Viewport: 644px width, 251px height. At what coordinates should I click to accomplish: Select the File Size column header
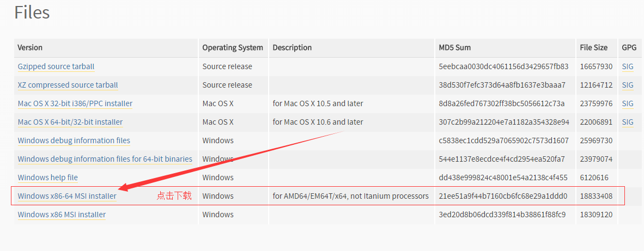pyautogui.click(x=593, y=47)
